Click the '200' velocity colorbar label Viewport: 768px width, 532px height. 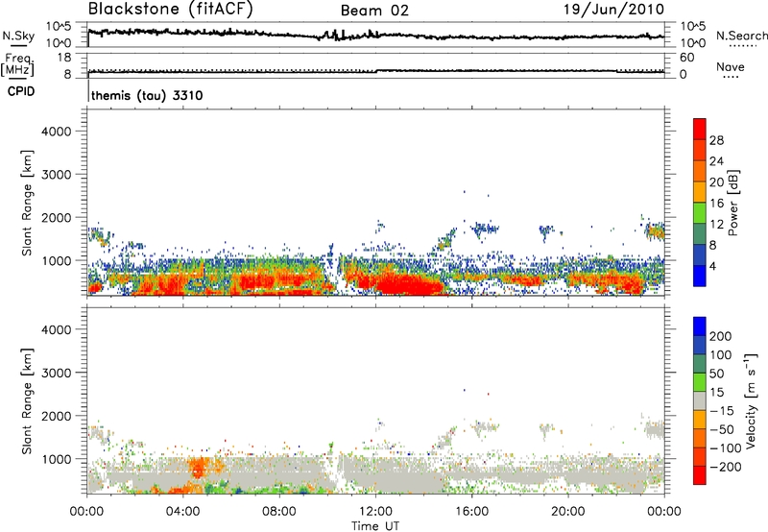pyautogui.click(x=721, y=336)
